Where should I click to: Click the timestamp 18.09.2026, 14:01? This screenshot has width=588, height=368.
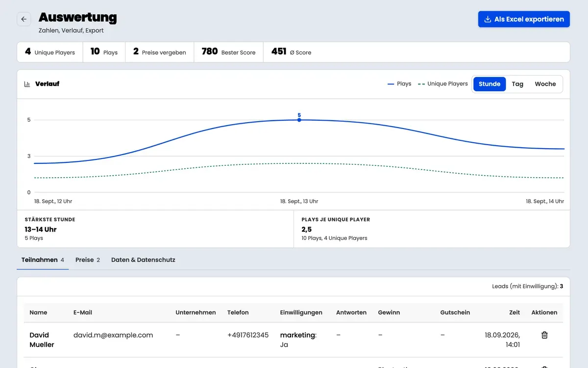tap(502, 340)
